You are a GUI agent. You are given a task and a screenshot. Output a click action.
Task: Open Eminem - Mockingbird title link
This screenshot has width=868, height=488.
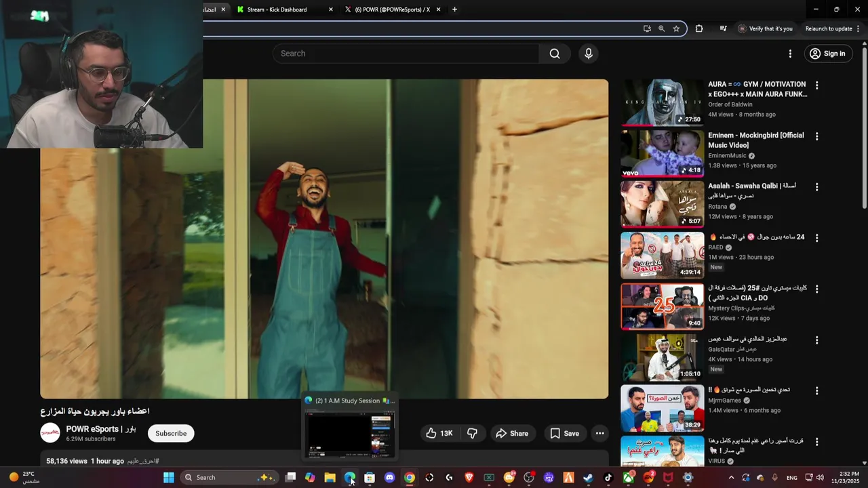tap(756, 140)
